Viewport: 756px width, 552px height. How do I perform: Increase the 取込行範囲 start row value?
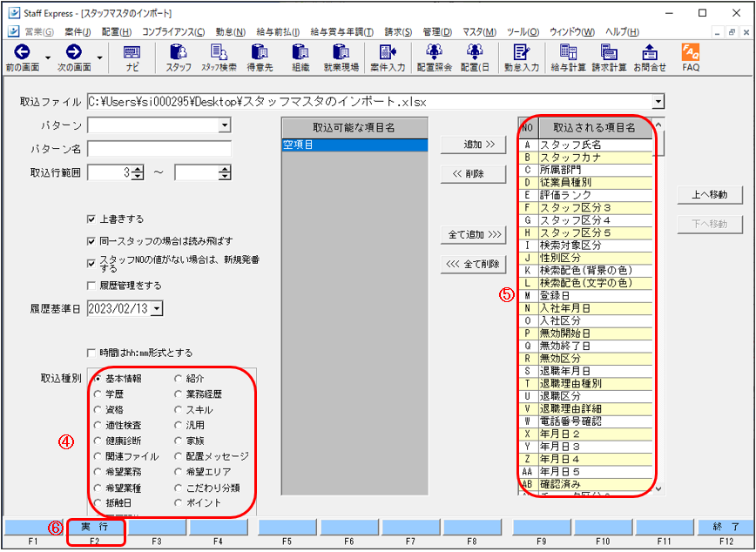click(138, 169)
